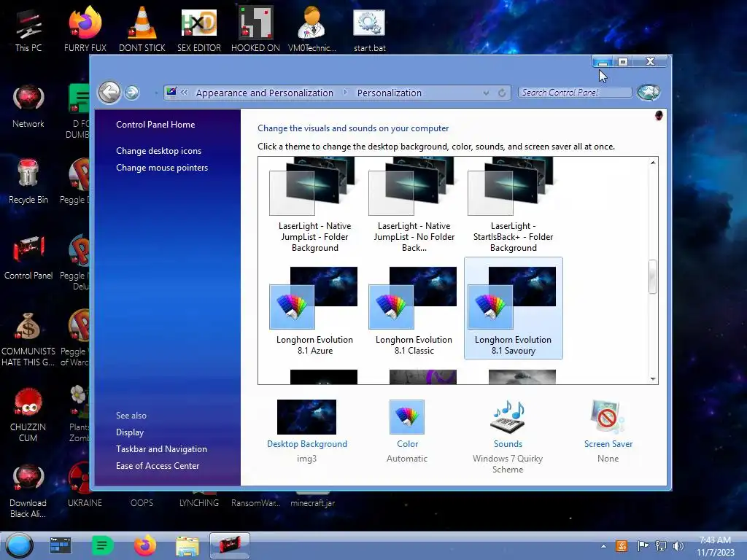Click the theme list scroll up arrow
This screenshot has width=747, height=560.
coord(653,163)
